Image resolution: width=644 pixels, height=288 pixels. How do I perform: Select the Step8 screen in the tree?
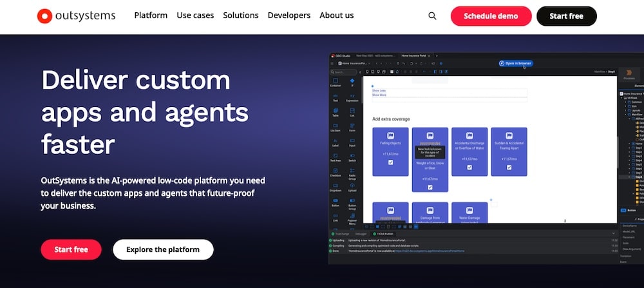[x=639, y=177]
